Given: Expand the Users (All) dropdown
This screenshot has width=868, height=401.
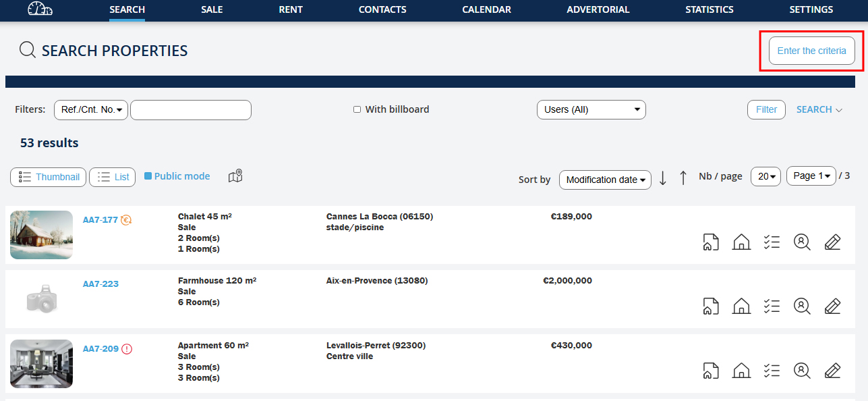Looking at the screenshot, I should coord(591,110).
